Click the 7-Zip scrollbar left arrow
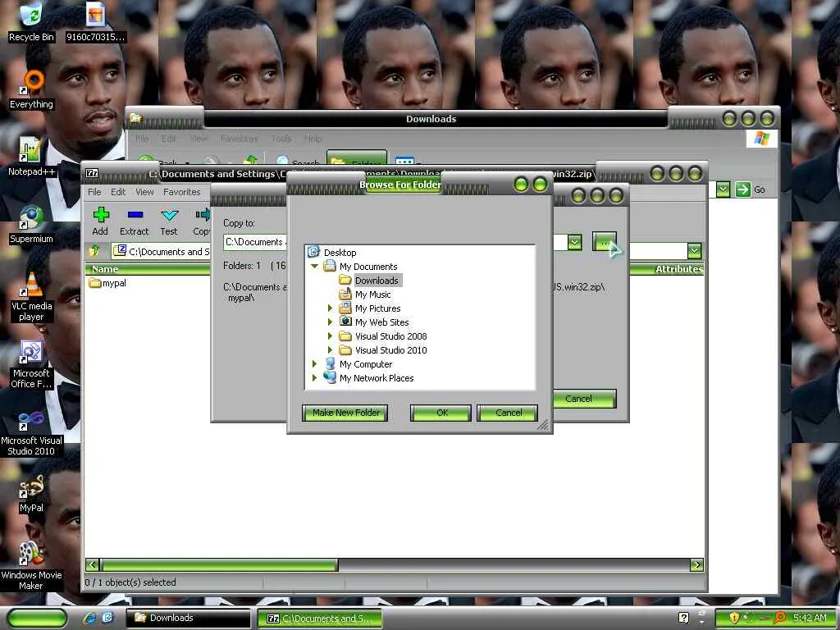 (92, 564)
